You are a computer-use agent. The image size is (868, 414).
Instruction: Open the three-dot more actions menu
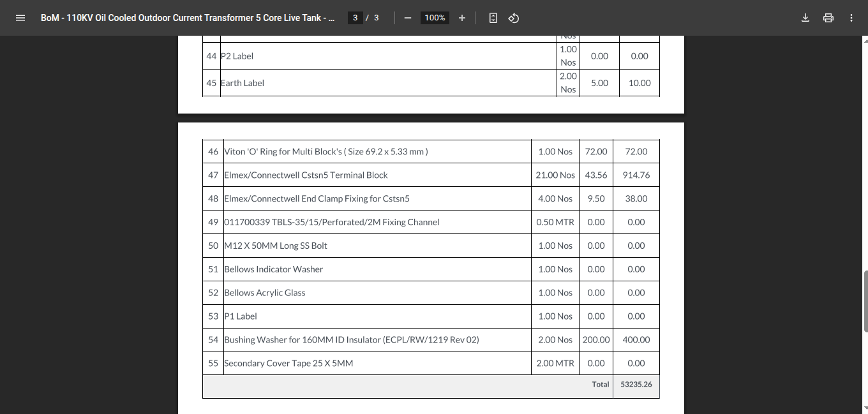point(851,18)
